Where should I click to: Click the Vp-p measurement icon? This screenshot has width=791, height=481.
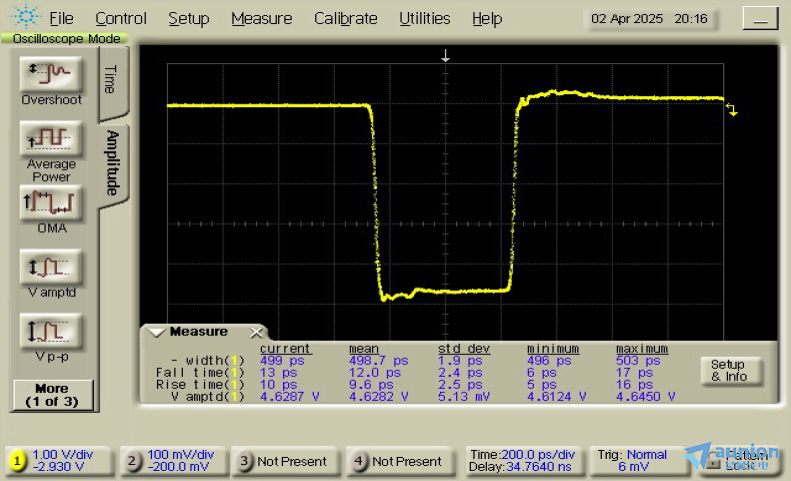(x=51, y=331)
